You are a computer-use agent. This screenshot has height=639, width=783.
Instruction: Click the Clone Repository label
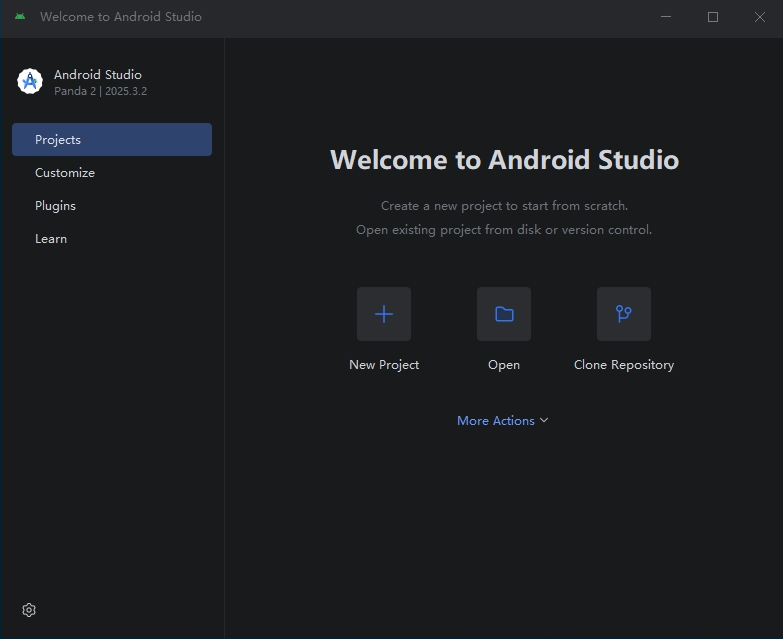tap(624, 365)
